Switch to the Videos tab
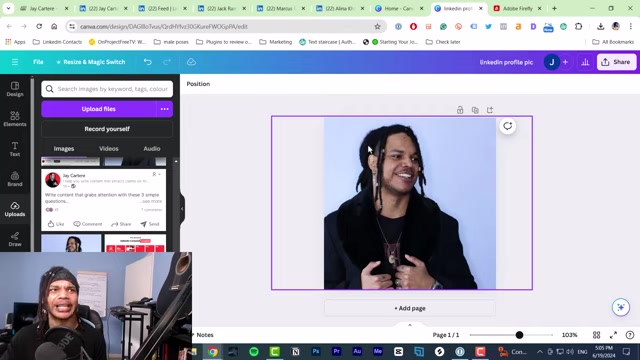 [109, 149]
